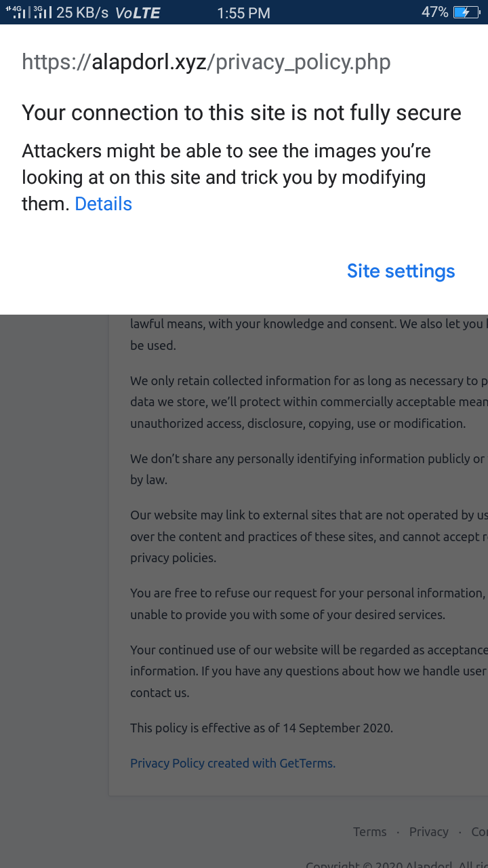Tap the 'Our website may link to external sites' paragraph
Viewport: 488px width, 868px height.
tap(309, 536)
